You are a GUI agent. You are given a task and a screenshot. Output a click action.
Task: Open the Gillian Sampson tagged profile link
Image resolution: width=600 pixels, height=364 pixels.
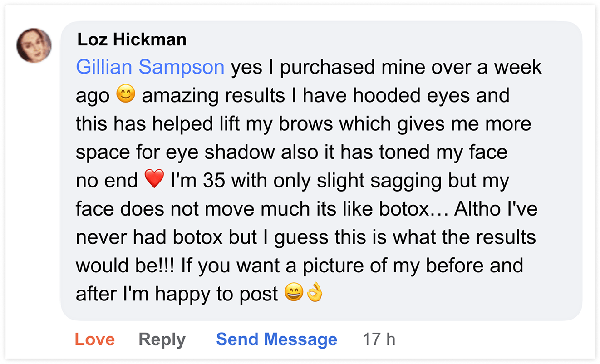point(150,67)
